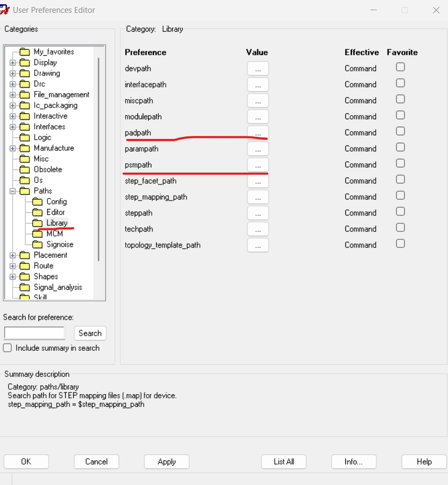
Task: Focus the Search for preference field
Action: tap(34, 333)
